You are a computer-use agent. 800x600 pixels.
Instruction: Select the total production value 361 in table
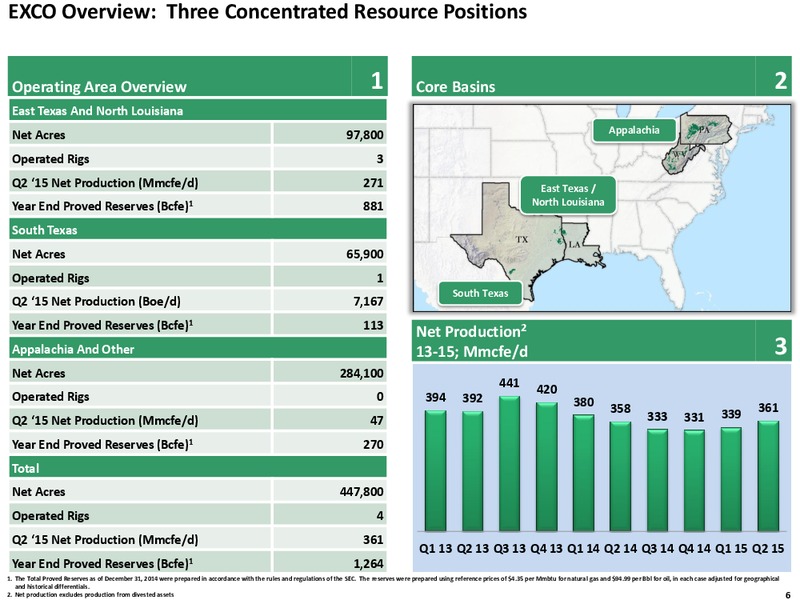[373, 539]
